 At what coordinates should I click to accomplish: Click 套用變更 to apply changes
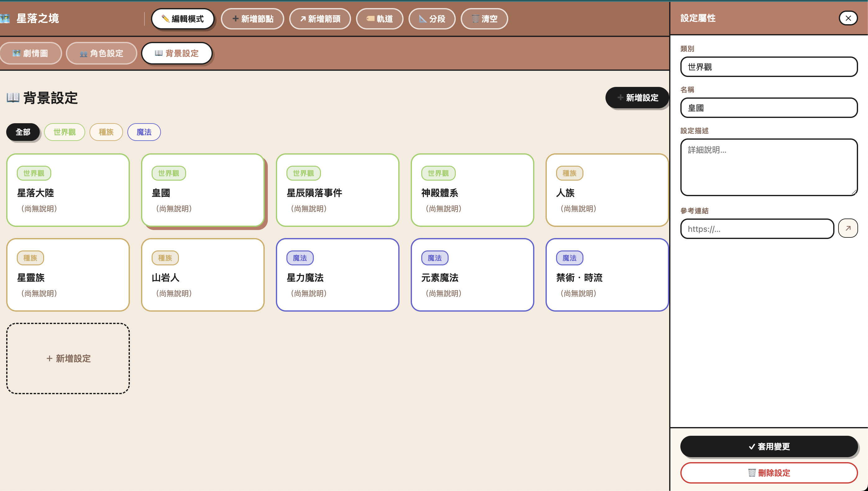click(x=769, y=446)
